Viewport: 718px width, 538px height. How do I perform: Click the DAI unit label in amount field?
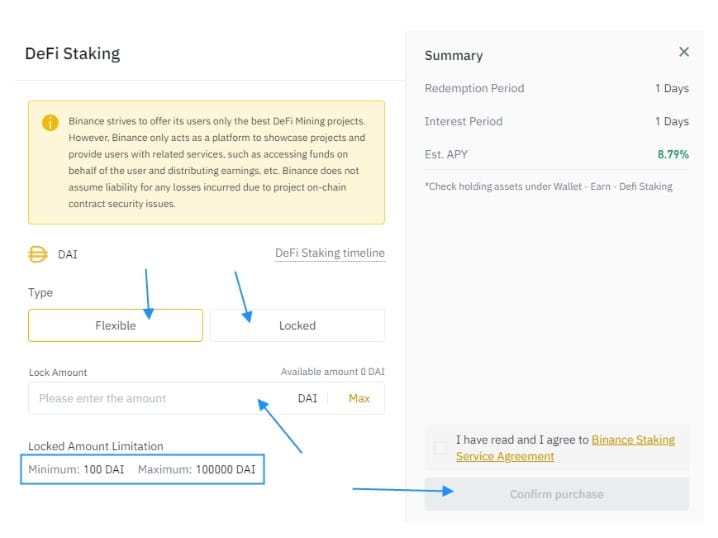coord(307,398)
